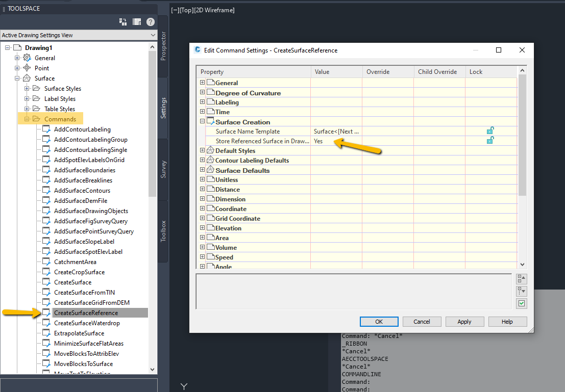Click the Drawing1 document icon
Screen dimensions: 565x392
tap(17, 47)
